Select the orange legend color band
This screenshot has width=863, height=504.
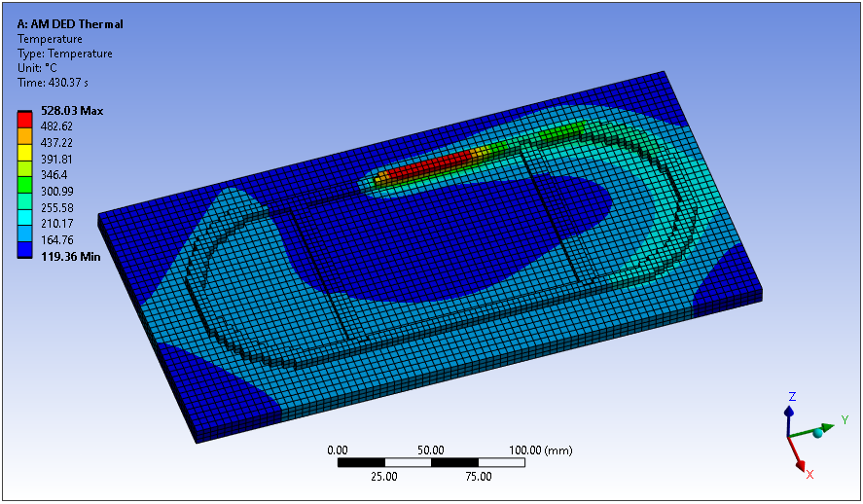coord(24,134)
